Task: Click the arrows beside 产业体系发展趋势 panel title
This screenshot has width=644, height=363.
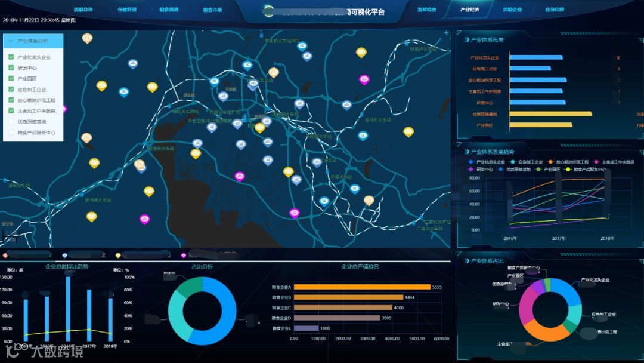Action: tap(466, 152)
